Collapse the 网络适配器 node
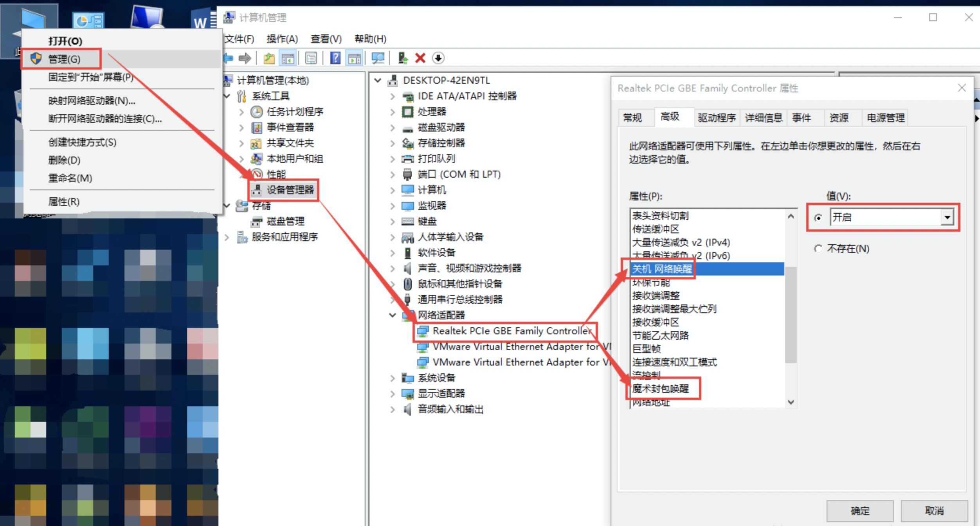 tap(392, 315)
